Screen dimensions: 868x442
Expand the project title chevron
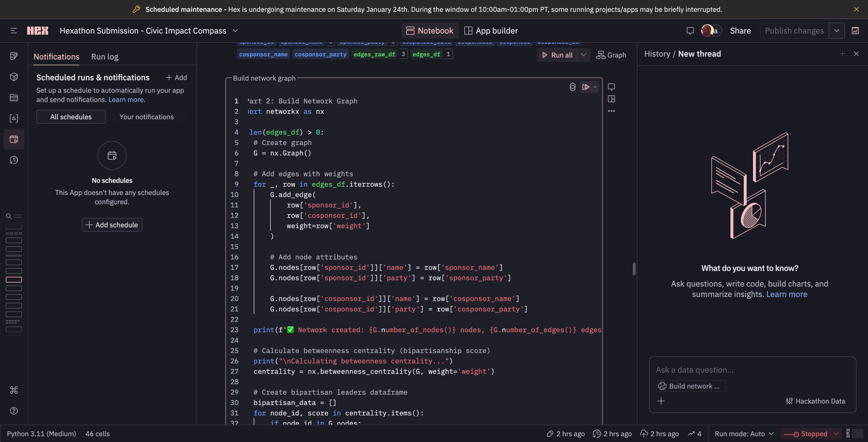point(235,31)
